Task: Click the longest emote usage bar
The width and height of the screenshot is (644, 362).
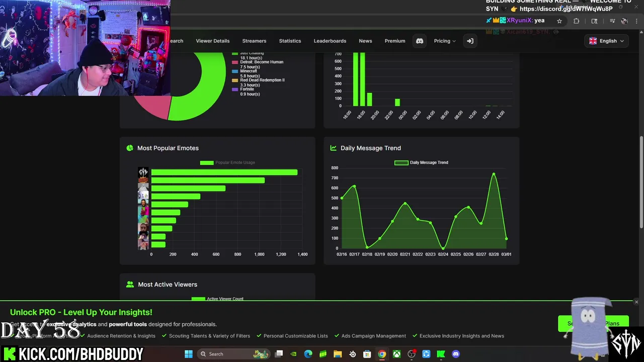Action: (x=224, y=172)
